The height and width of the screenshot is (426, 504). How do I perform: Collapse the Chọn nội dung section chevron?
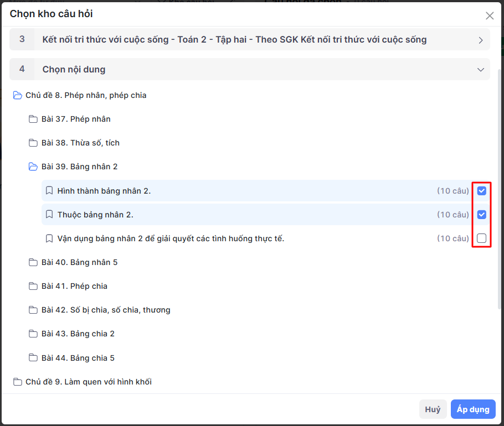[480, 70]
